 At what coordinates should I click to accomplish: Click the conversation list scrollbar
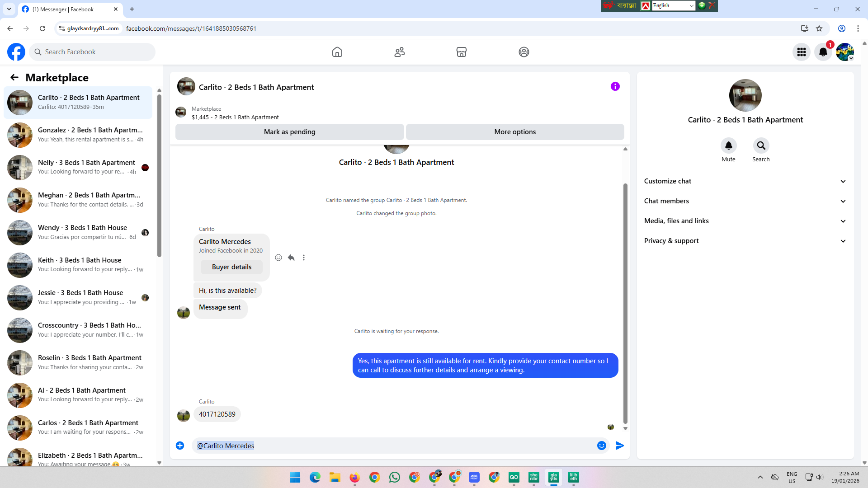pos(159,176)
